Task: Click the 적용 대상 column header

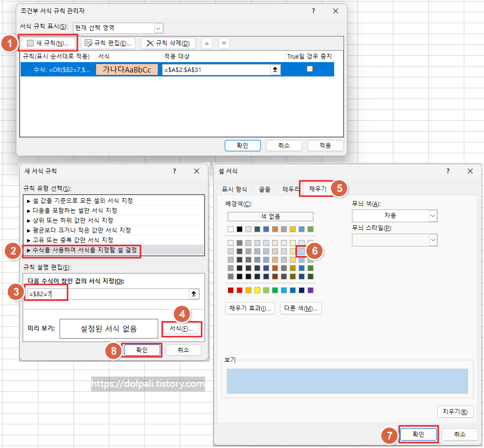Action: (222, 57)
